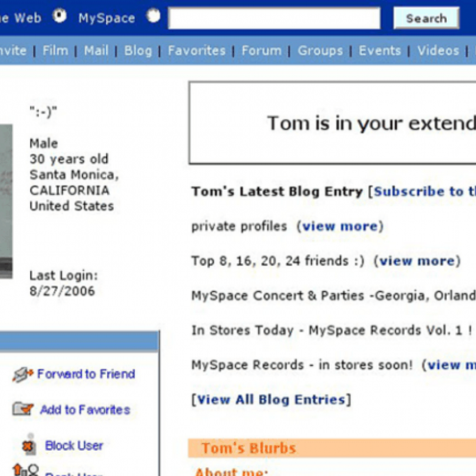
Task: Open the Mail menu item
Action: pos(96,51)
